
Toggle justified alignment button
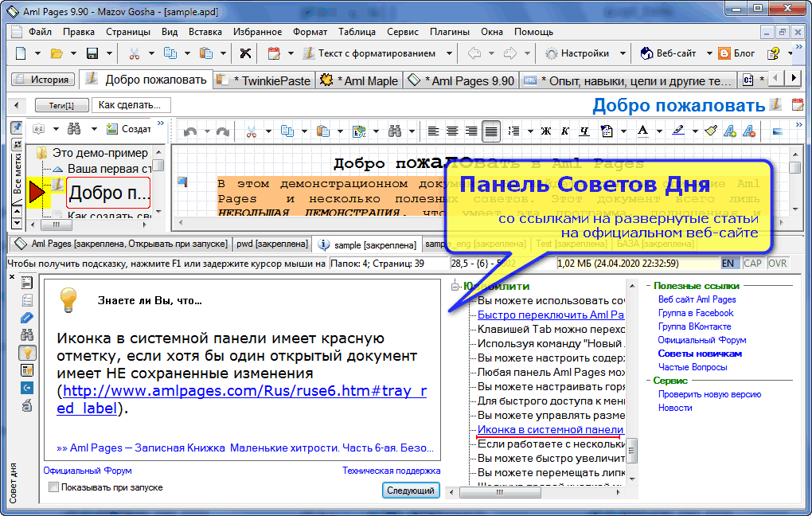490,131
